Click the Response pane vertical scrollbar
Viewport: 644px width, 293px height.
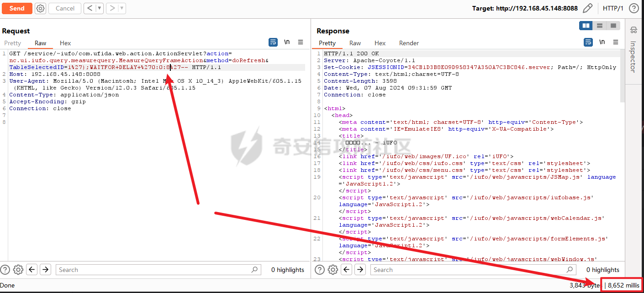[622, 75]
